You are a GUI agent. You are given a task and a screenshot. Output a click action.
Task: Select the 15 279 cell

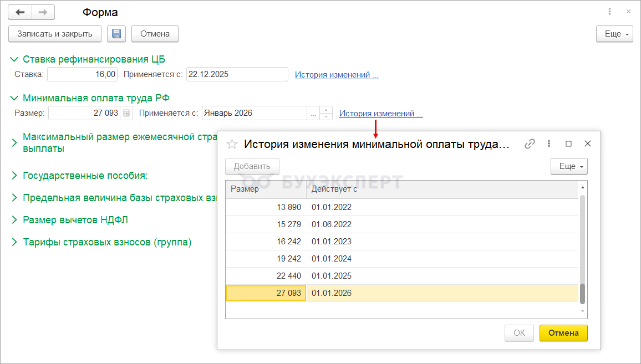click(x=266, y=224)
